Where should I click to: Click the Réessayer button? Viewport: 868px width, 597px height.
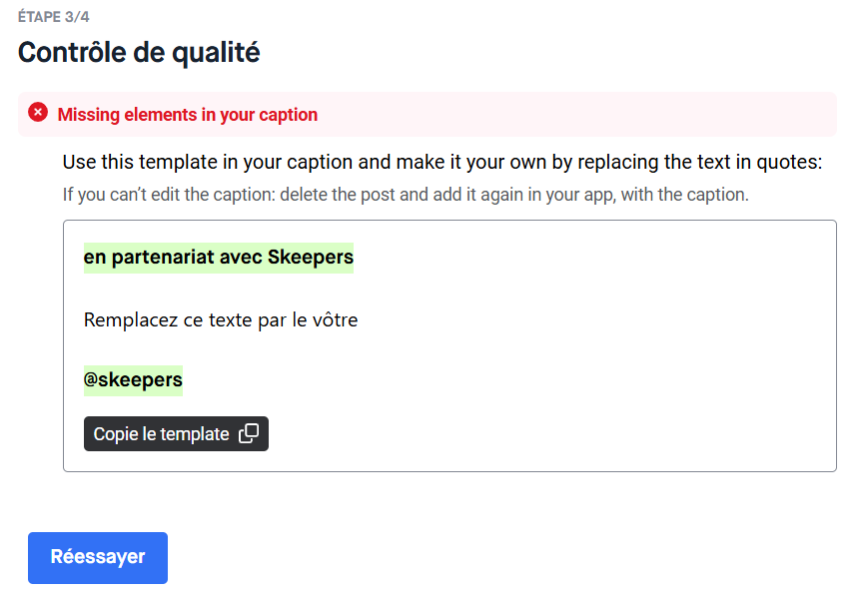click(98, 557)
